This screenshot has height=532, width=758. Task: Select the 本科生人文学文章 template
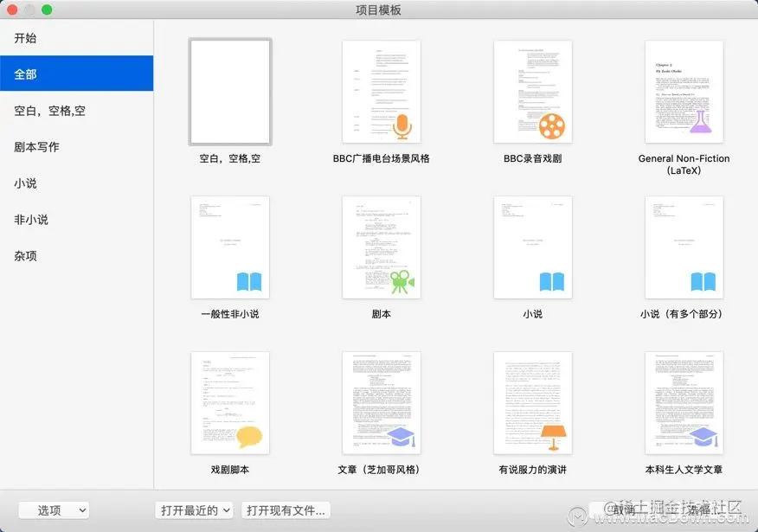pos(684,403)
